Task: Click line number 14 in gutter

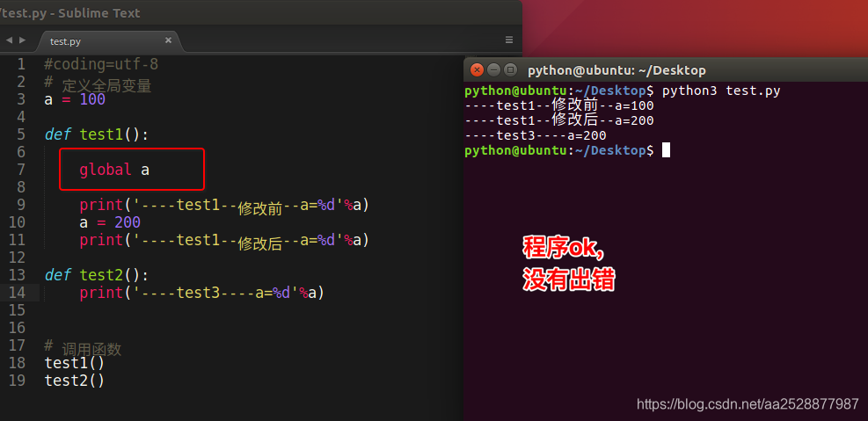Action: tap(18, 293)
